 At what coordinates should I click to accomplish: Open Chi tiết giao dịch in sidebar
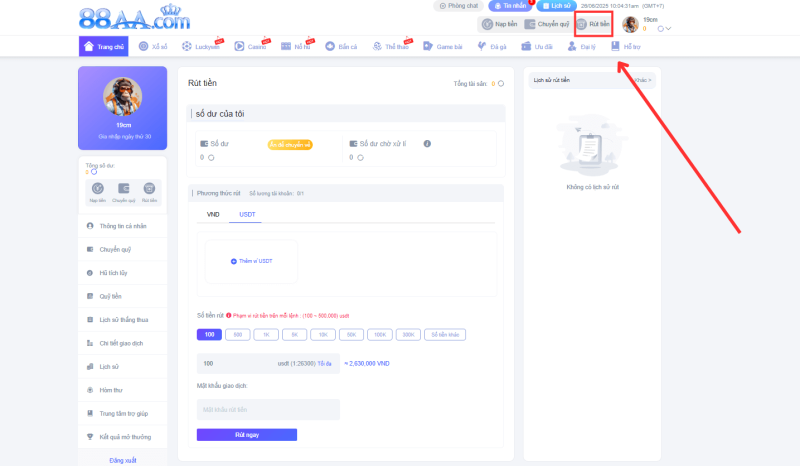[122, 344]
